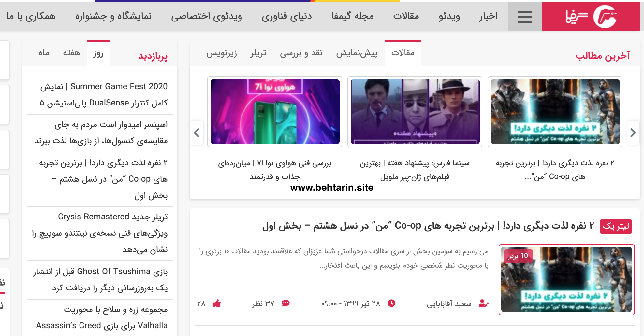Open the ویدئو menu item
The image size is (644, 336).
[449, 16]
